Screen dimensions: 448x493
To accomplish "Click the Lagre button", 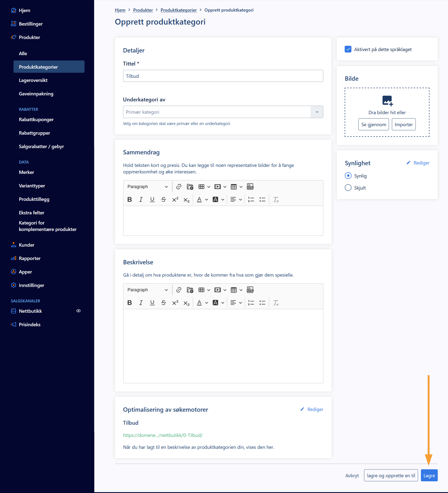I will tap(429, 475).
